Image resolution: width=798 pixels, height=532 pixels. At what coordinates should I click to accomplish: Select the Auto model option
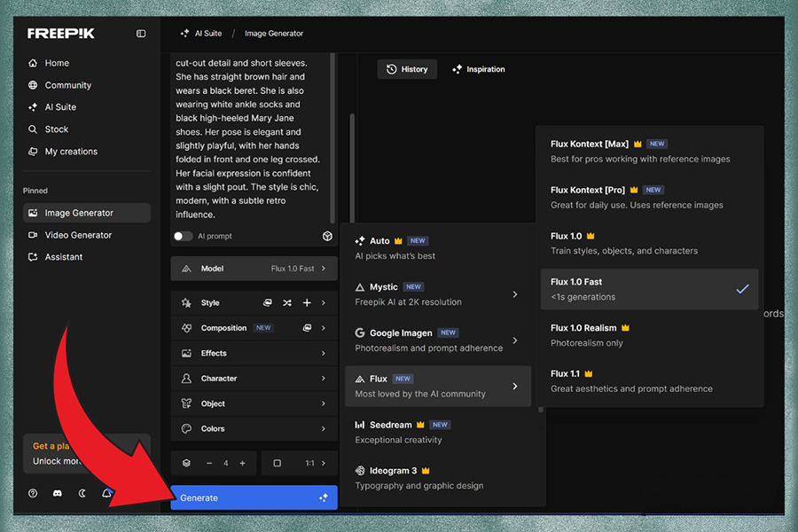pos(438,248)
